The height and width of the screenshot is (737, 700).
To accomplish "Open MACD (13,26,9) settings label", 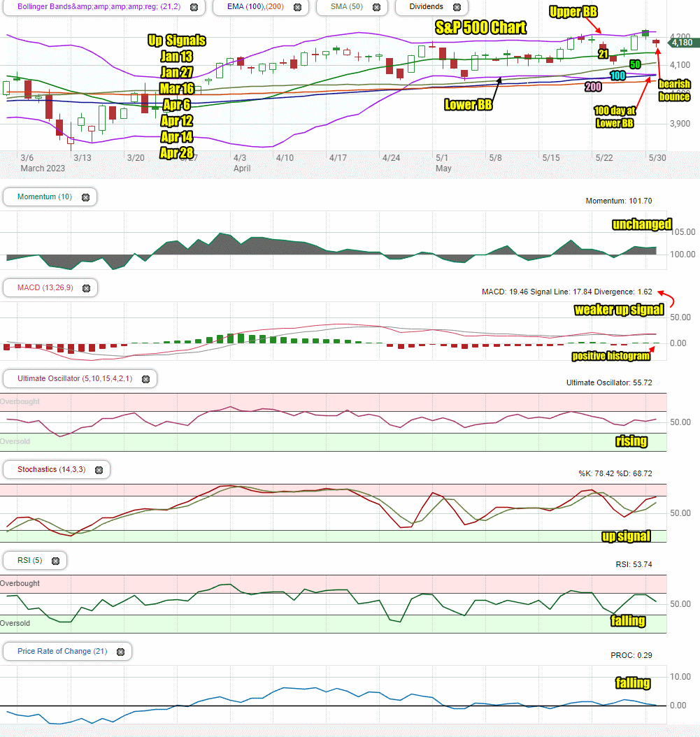I will (45, 287).
